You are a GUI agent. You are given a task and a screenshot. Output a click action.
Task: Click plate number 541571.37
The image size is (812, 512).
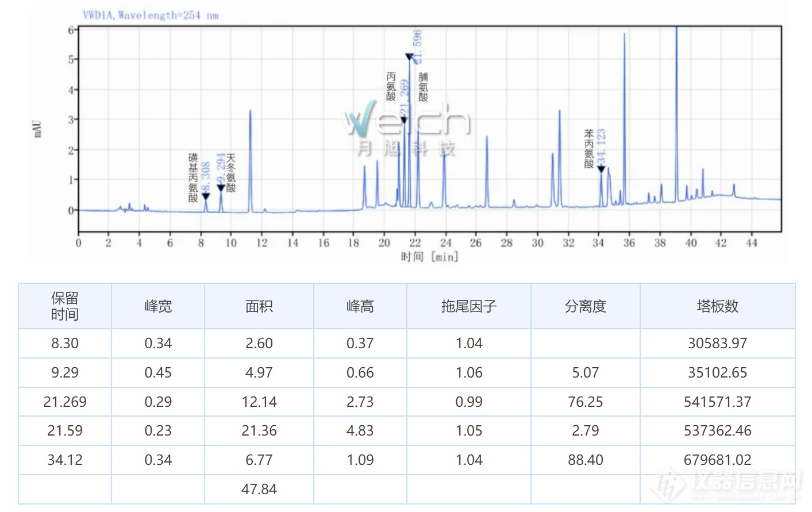click(x=718, y=402)
